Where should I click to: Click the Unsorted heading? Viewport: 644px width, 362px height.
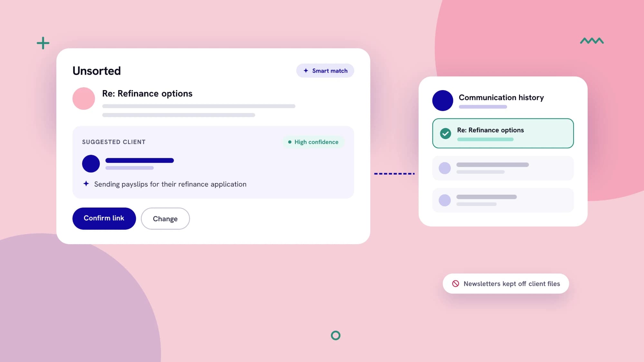coord(97,71)
